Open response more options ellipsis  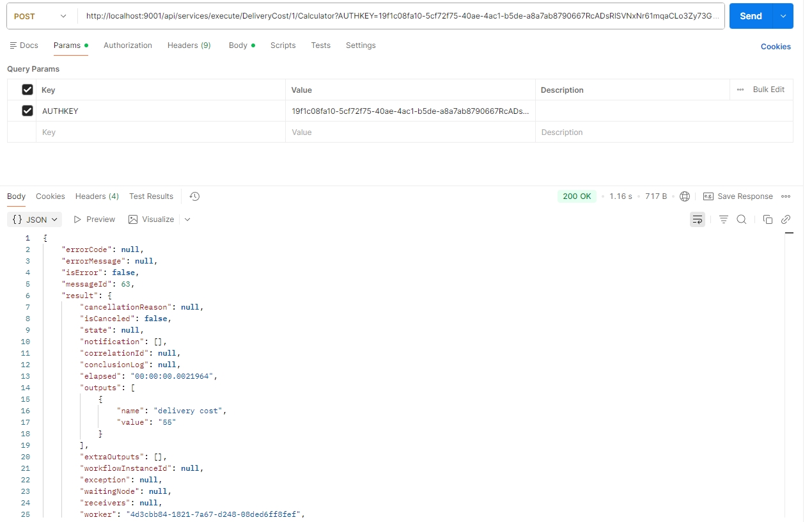point(786,196)
